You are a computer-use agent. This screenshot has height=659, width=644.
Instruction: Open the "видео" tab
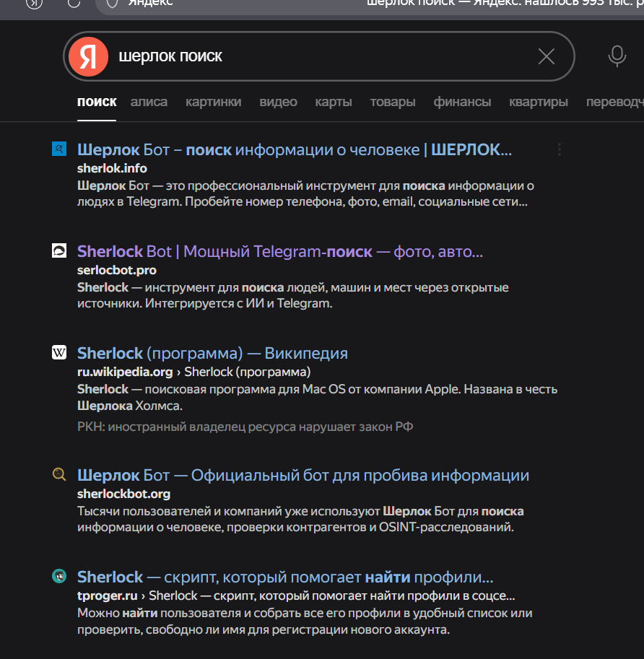[x=278, y=102]
